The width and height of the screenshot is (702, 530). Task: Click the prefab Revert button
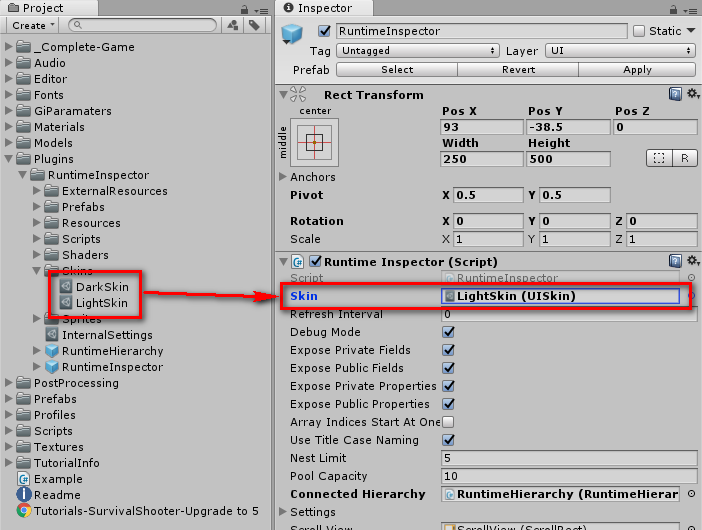pyautogui.click(x=518, y=69)
